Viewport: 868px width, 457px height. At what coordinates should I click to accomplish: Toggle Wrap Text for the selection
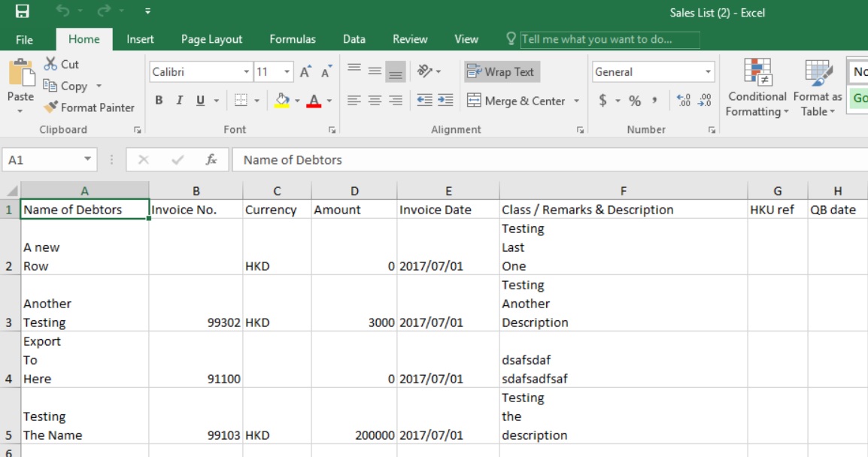pyautogui.click(x=501, y=71)
